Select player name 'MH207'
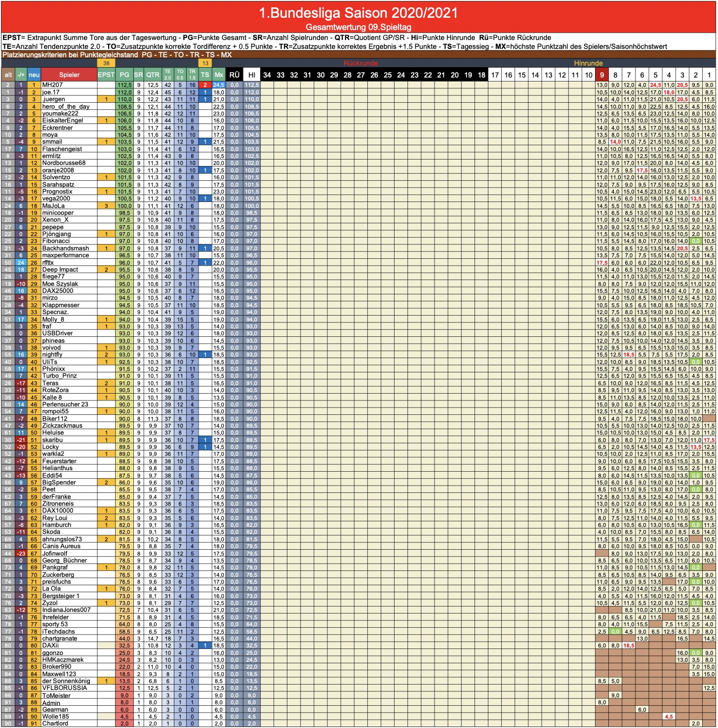 coord(52,85)
